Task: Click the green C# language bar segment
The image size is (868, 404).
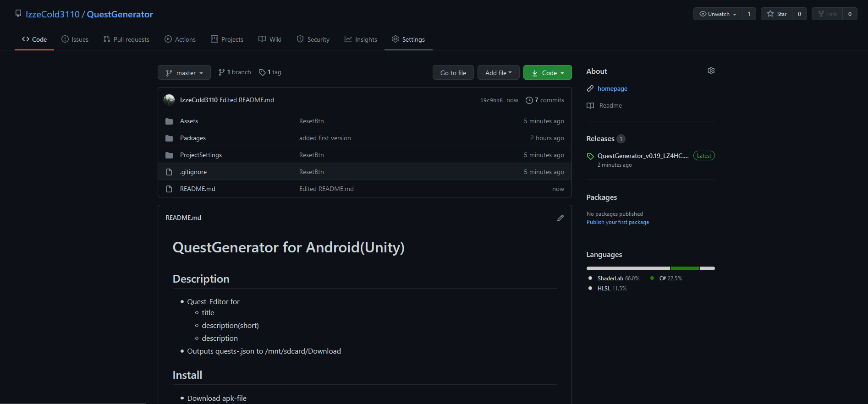Action: point(685,268)
